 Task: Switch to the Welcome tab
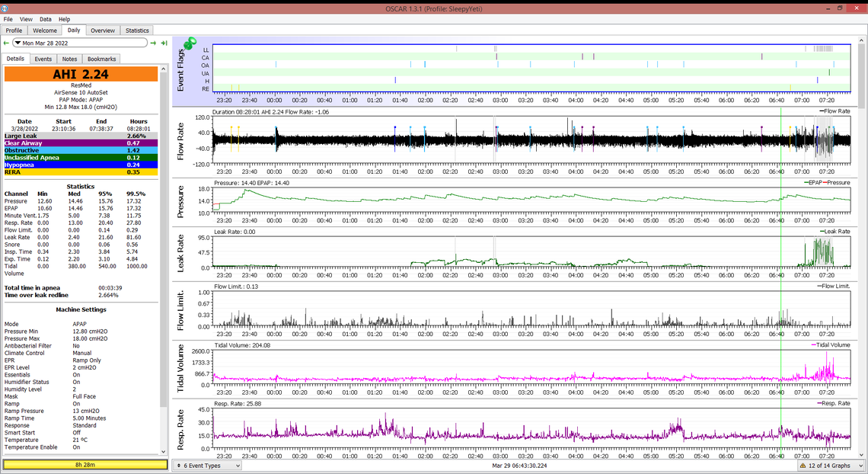pos(45,30)
